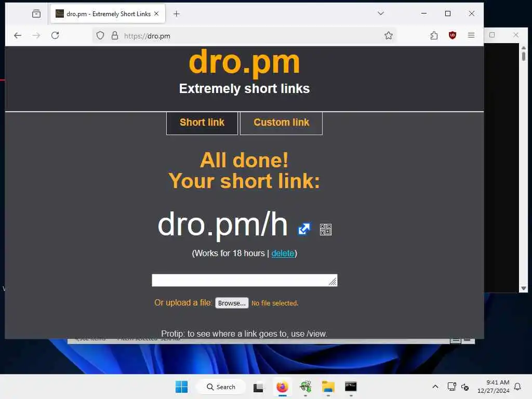This screenshot has width=532, height=399.
Task: Close the background console window
Action: point(516,35)
